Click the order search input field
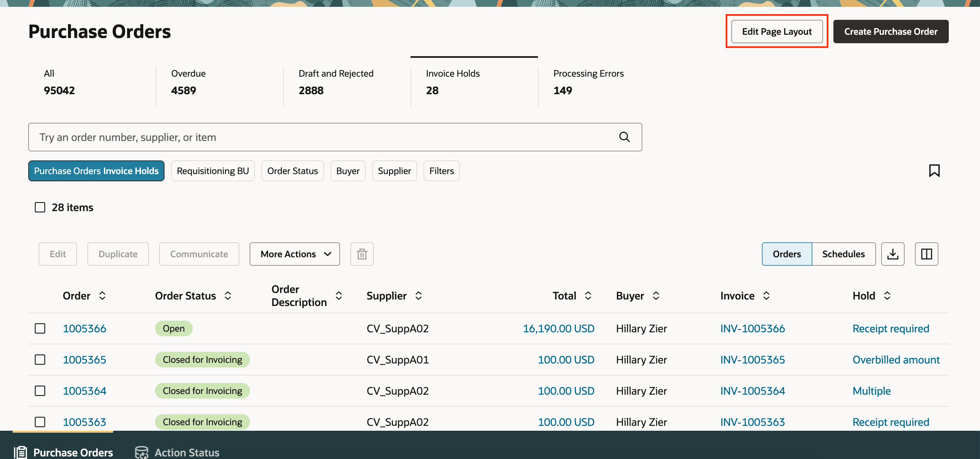Screen dimensions: 980x459 coord(323,137)
